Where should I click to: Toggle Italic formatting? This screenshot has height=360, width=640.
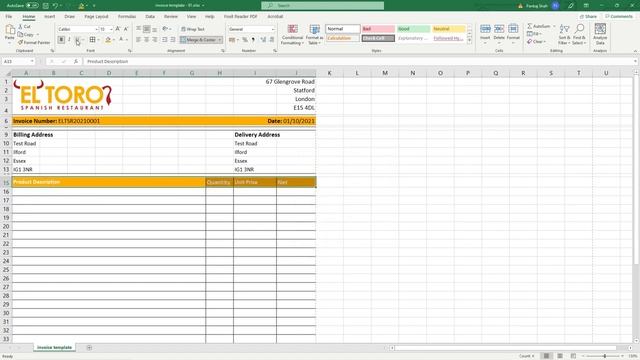[69, 40]
